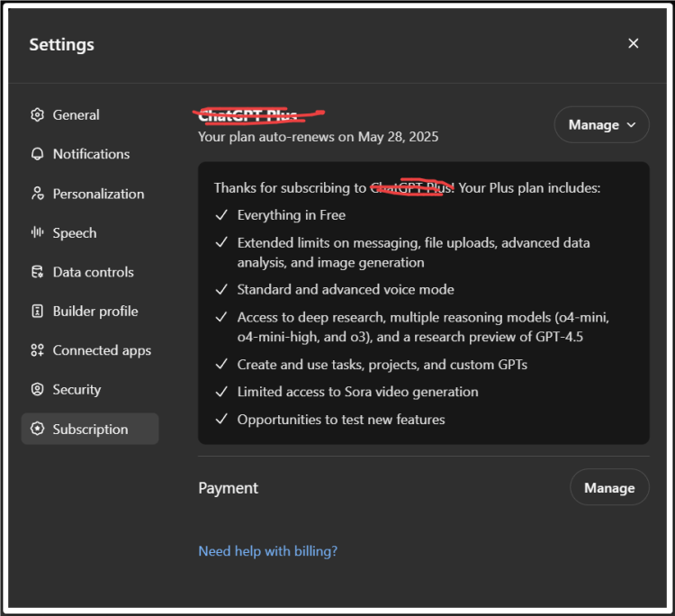Click 'Access to deep research' feature text
675x616 pixels.
[423, 327]
